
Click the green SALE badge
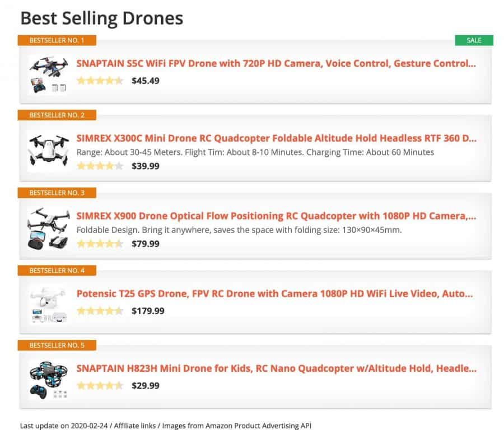pos(474,40)
